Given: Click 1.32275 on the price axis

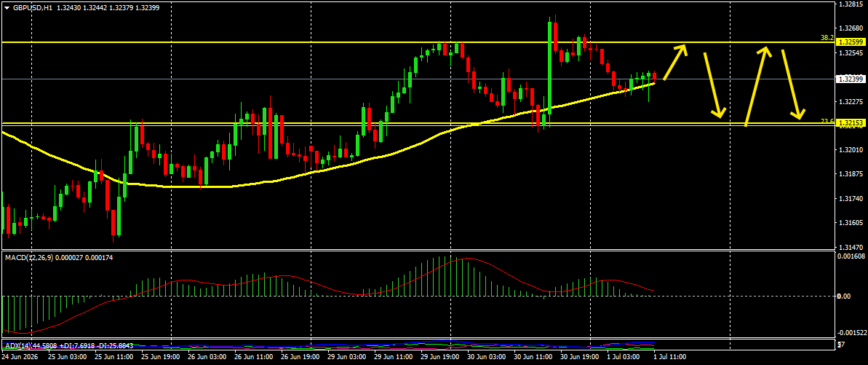Looking at the screenshot, I should 851,101.
